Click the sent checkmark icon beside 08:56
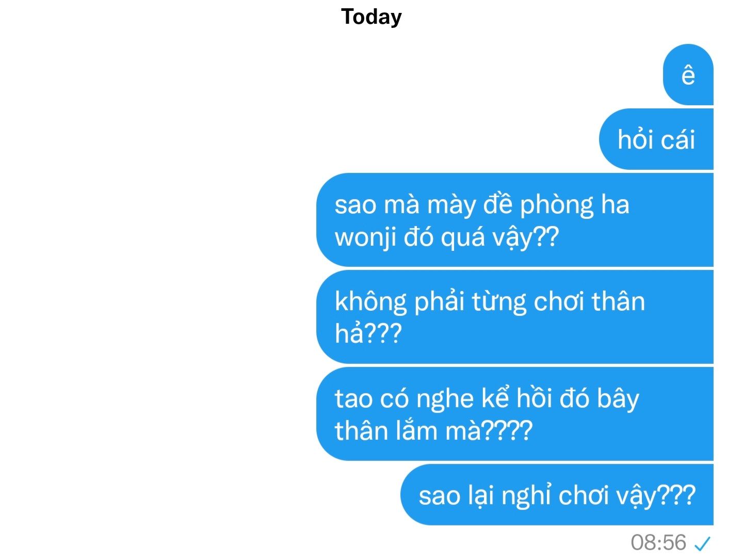The height and width of the screenshot is (560, 743). 702,543
